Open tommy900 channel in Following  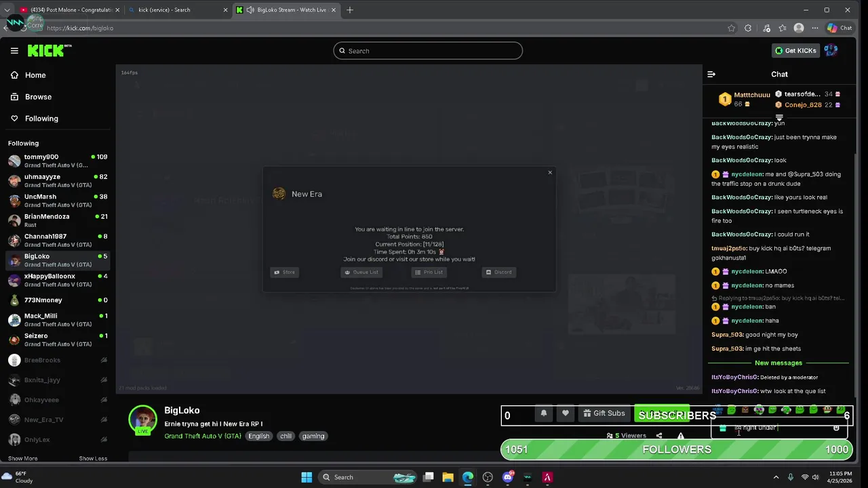(x=58, y=161)
